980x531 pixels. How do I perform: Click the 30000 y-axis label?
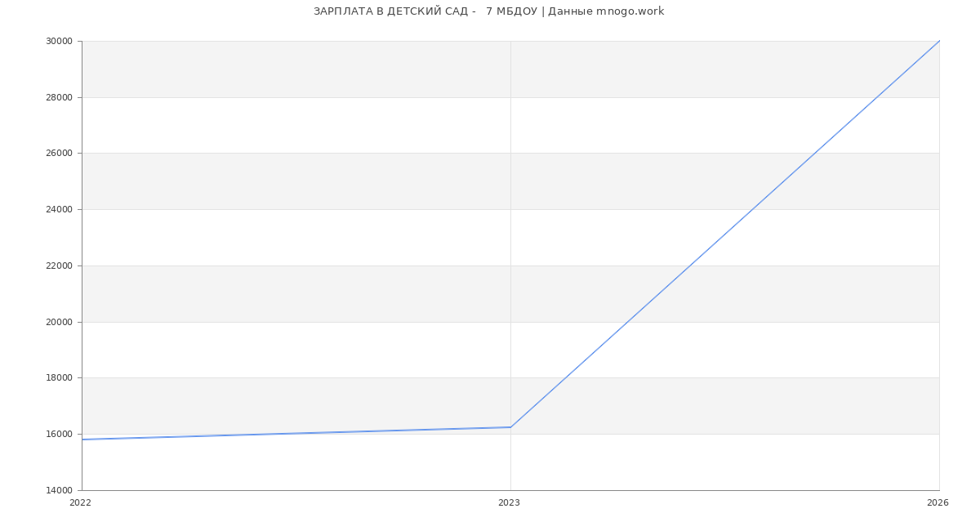click(60, 42)
